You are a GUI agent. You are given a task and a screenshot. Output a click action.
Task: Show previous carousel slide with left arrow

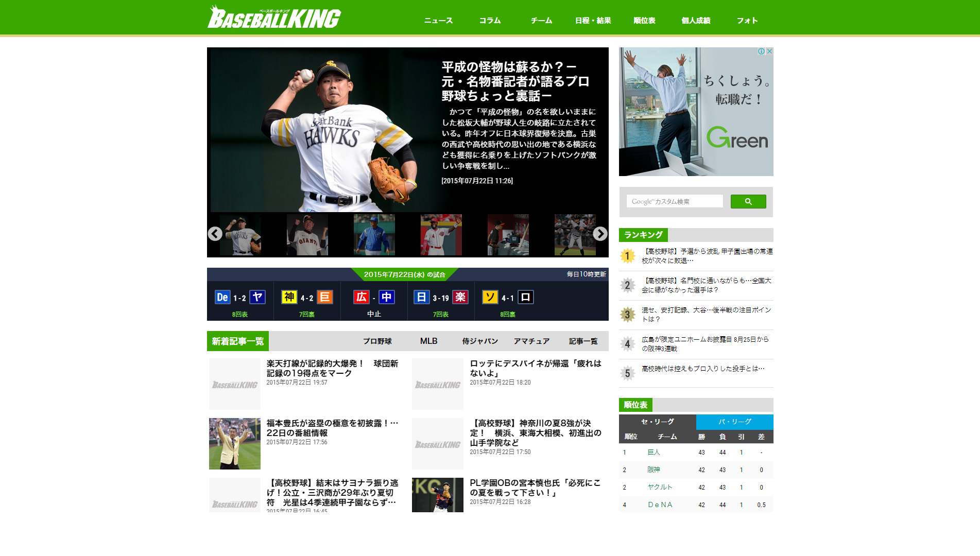(215, 234)
